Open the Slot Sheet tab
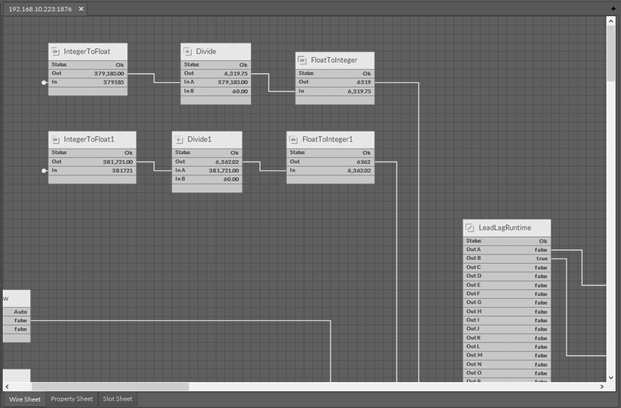The image size is (621, 408). 120,399
